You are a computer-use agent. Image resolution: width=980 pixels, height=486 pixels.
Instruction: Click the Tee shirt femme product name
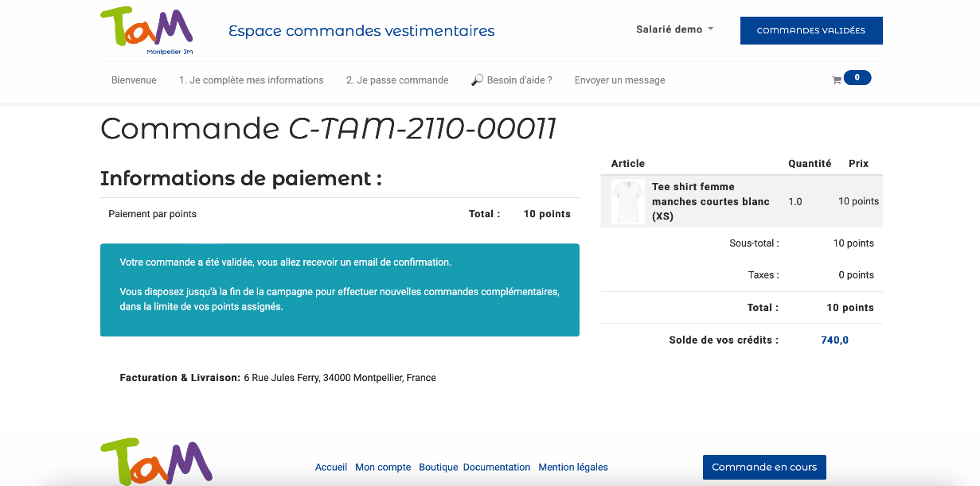710,201
